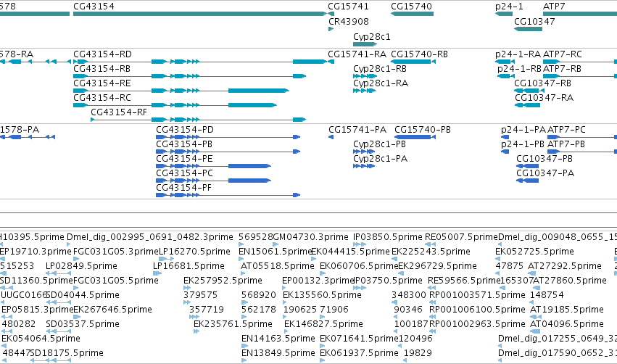Select the RE05007.5prime EST label

point(461,237)
